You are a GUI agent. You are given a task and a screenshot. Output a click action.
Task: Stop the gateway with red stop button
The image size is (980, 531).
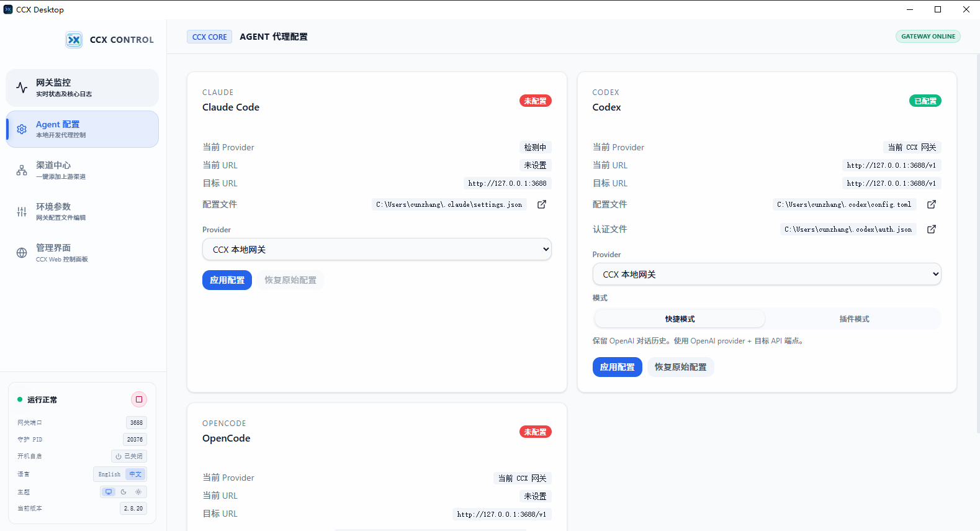tap(139, 399)
